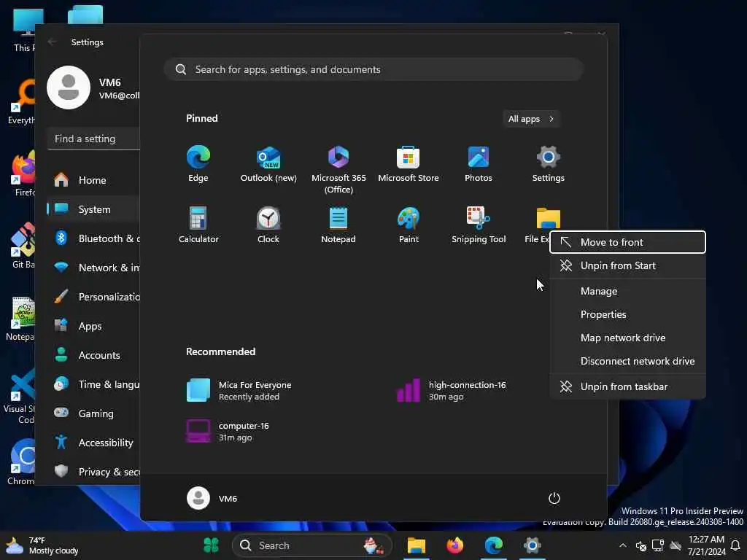747x560 pixels.
Task: Click the File Explorer pinned icon
Action: 548,219
